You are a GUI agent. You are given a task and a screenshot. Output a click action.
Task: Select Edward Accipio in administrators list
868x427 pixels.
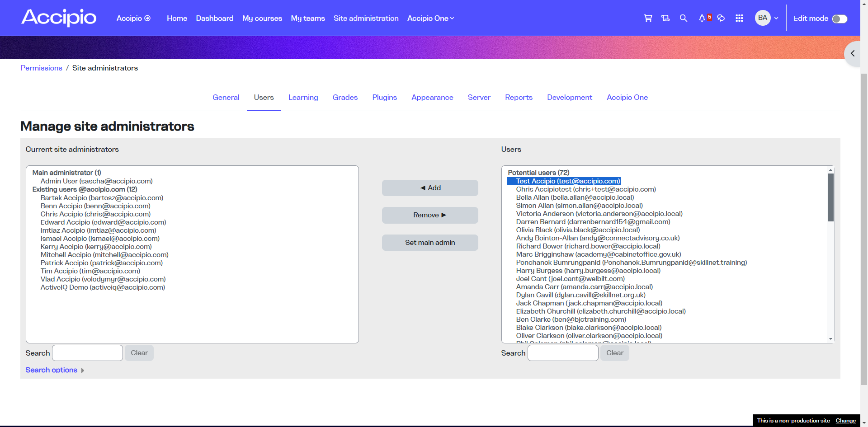click(104, 222)
